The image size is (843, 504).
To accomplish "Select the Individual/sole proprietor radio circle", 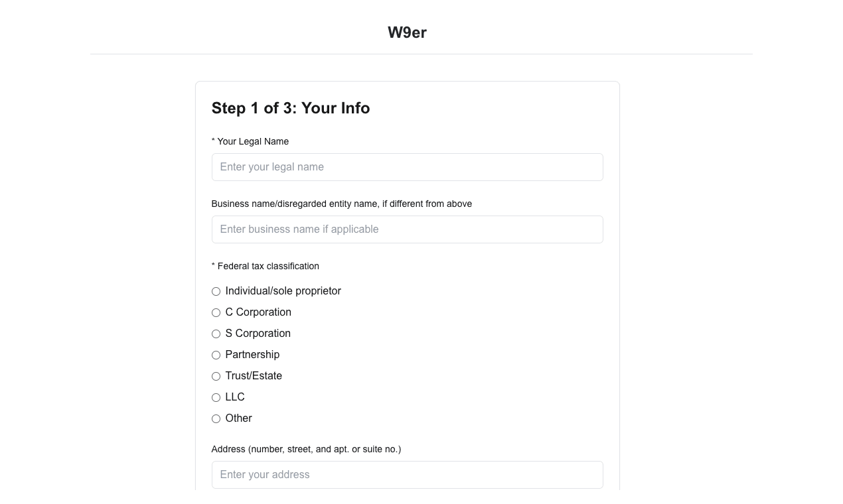I will [216, 291].
